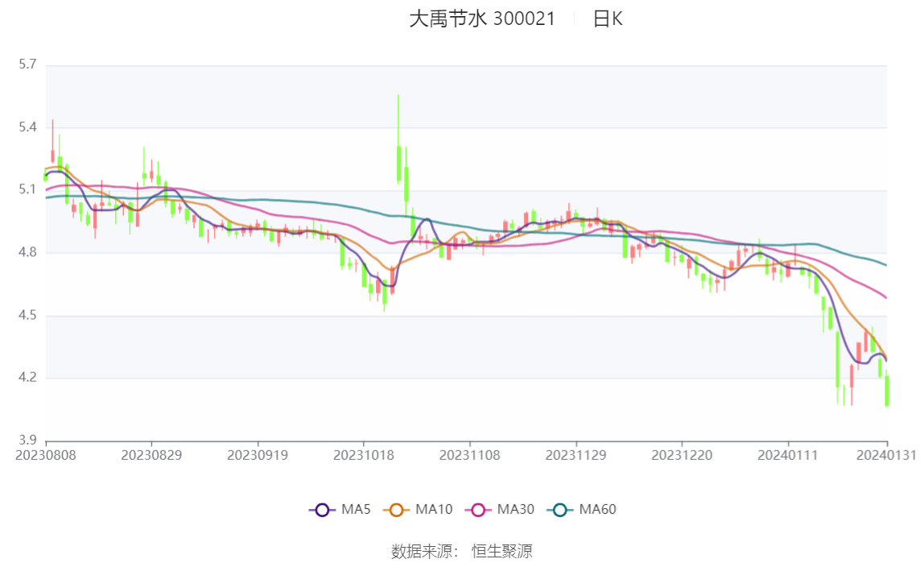Click the 5.7 price axis label
Viewport: 924px width, 563px height.
27,64
